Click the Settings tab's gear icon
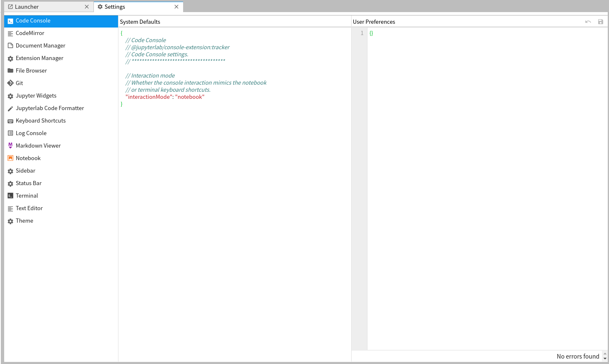 (100, 7)
